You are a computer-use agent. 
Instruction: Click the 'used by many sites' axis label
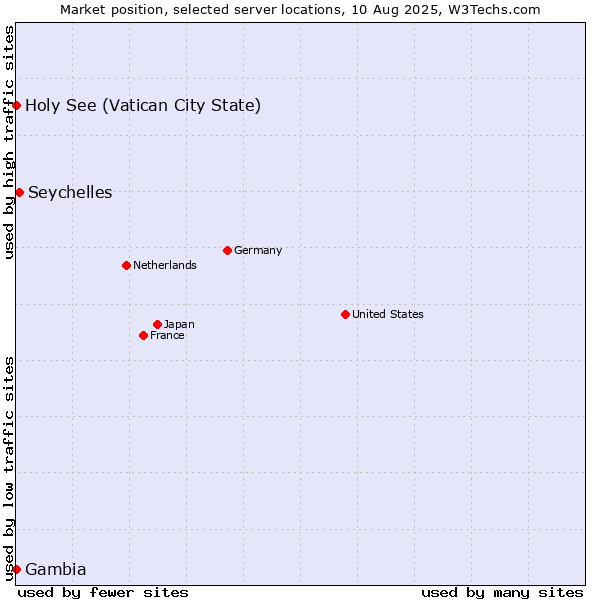pyautogui.click(x=502, y=593)
